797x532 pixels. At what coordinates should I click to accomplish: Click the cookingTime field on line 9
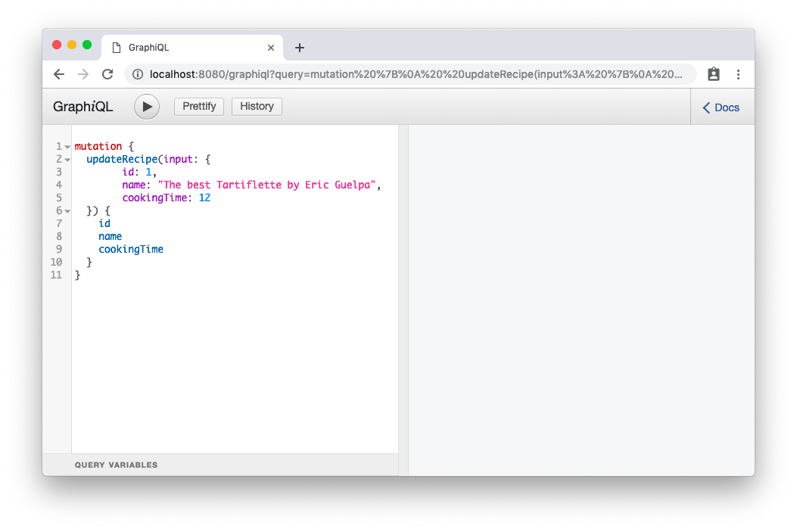pyautogui.click(x=130, y=249)
